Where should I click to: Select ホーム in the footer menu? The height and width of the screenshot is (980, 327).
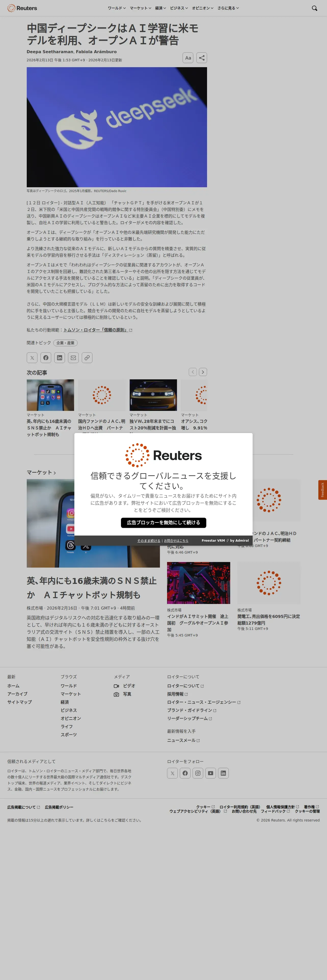(x=13, y=686)
